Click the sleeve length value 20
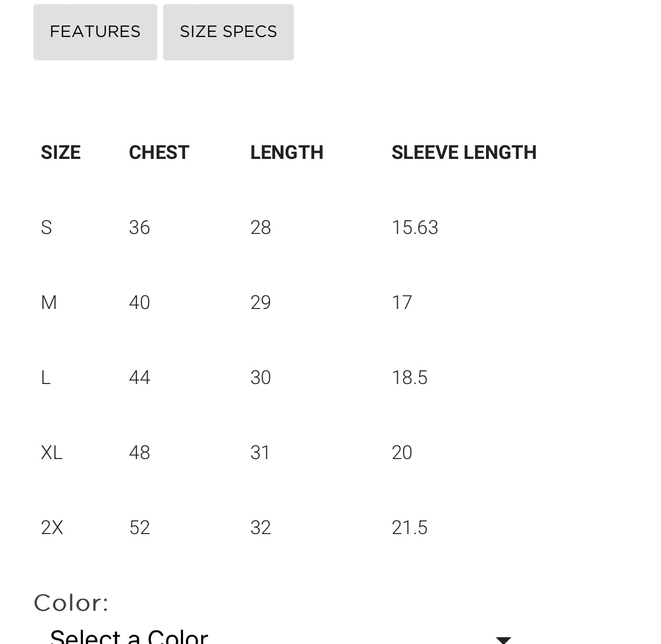Image resolution: width=661 pixels, height=644 pixels. (x=402, y=453)
